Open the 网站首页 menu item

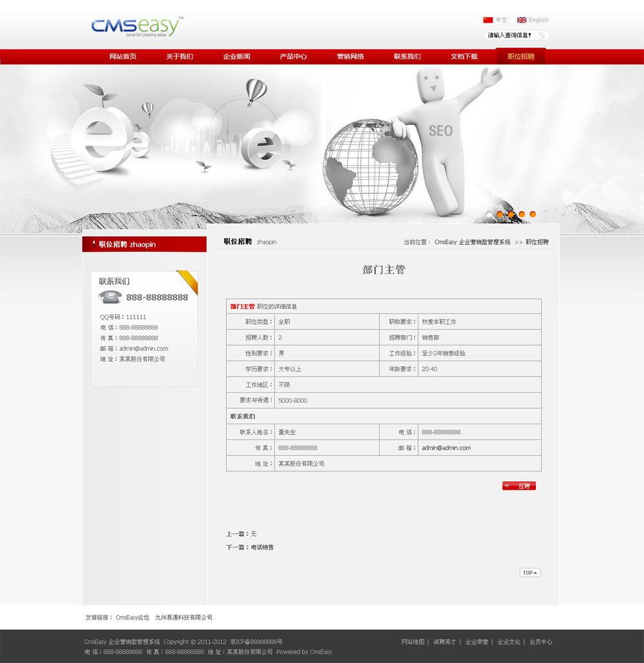click(123, 57)
